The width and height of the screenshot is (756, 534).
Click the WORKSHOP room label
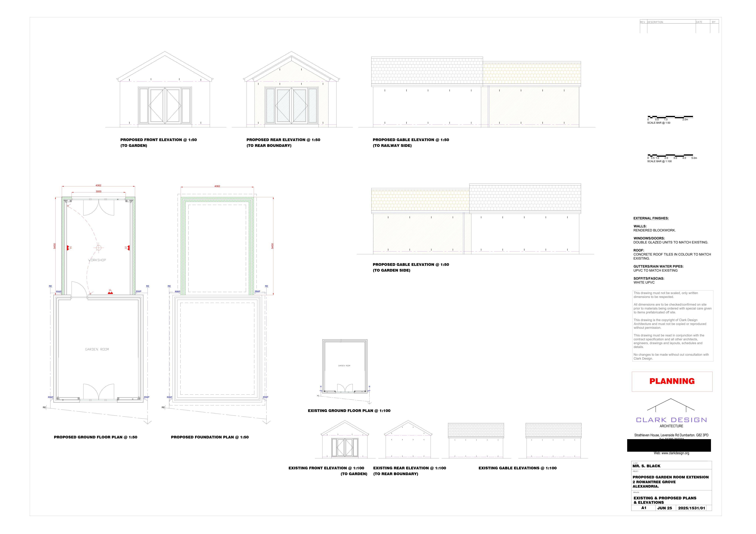(97, 260)
